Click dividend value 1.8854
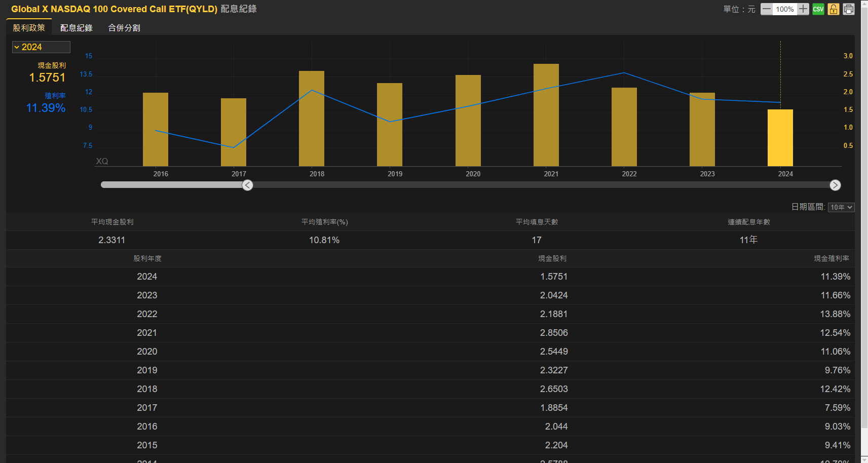868x463 pixels. tap(554, 408)
